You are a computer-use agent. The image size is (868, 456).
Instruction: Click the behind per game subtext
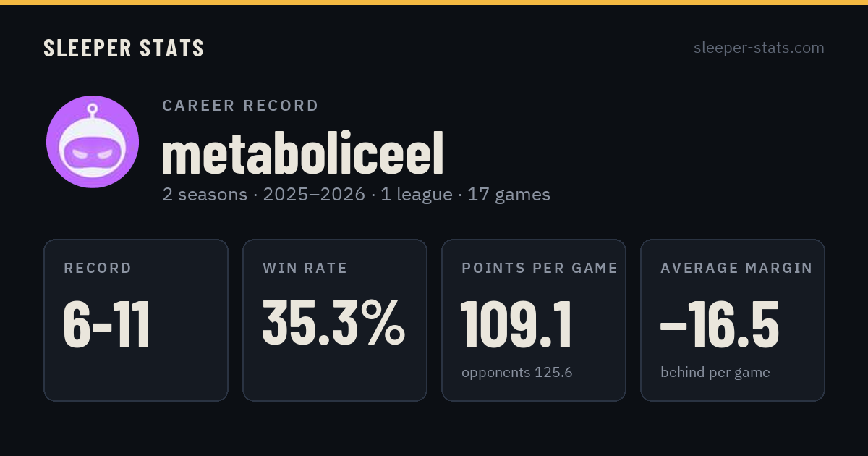pos(715,373)
